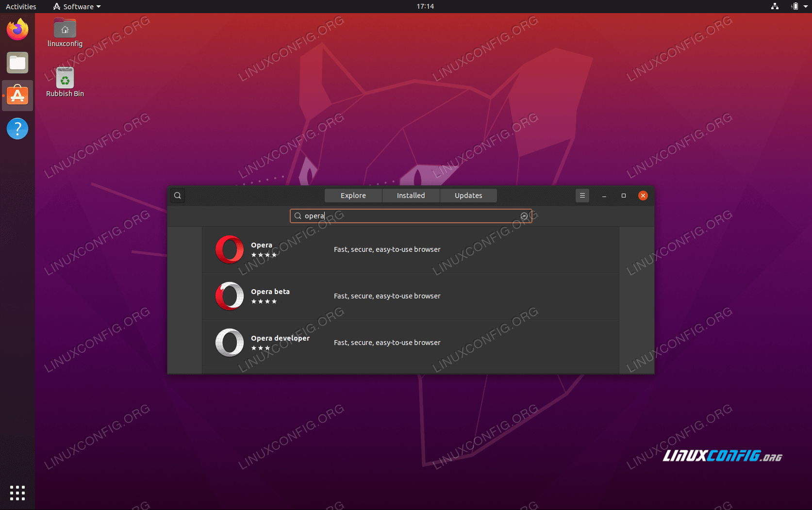
Task: Click the Opera developer app icon
Action: point(230,343)
